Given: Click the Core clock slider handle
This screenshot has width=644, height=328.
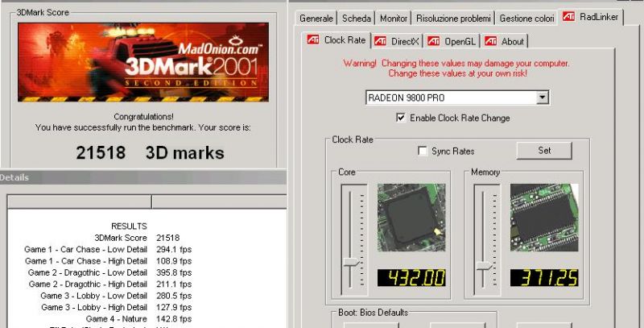Looking at the screenshot, I should (x=351, y=263).
